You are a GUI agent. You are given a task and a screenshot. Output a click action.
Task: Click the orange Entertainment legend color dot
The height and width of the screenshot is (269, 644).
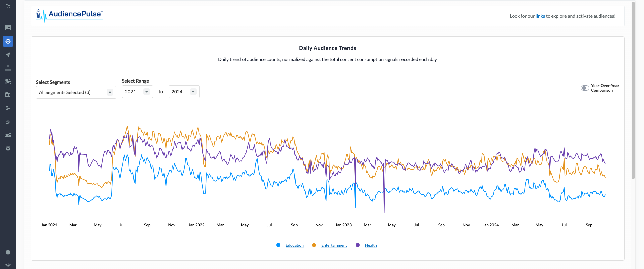pyautogui.click(x=314, y=245)
